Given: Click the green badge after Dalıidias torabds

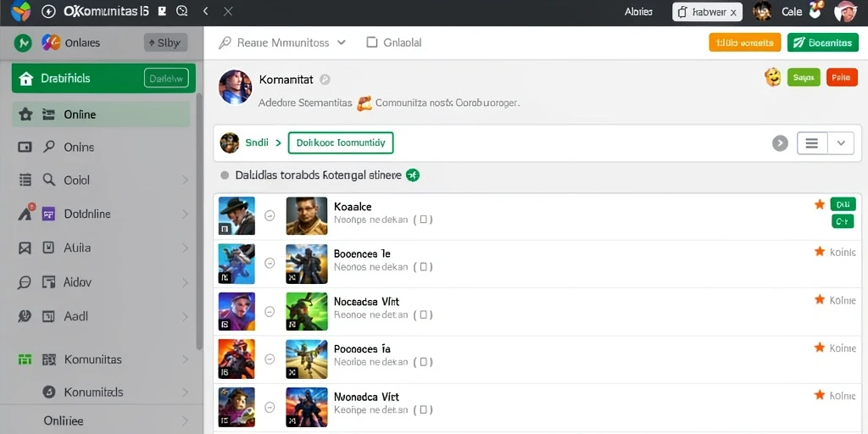Looking at the screenshot, I should (x=413, y=175).
